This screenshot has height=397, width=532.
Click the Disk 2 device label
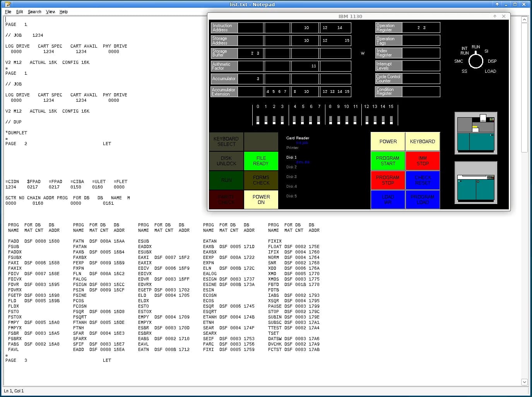(x=291, y=167)
